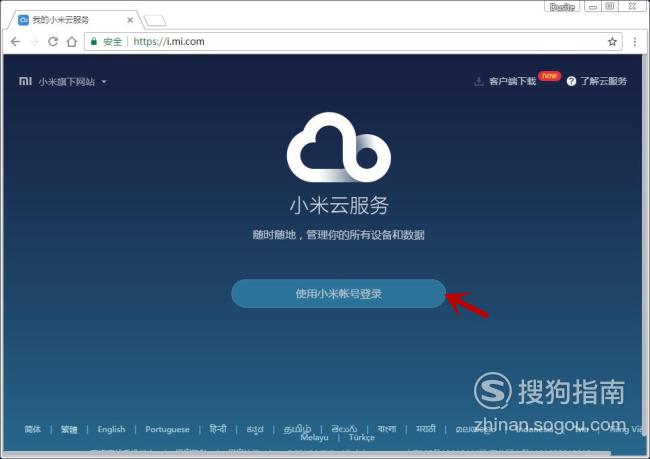Go back using browser back arrow
The height and width of the screenshot is (459, 650).
point(15,41)
